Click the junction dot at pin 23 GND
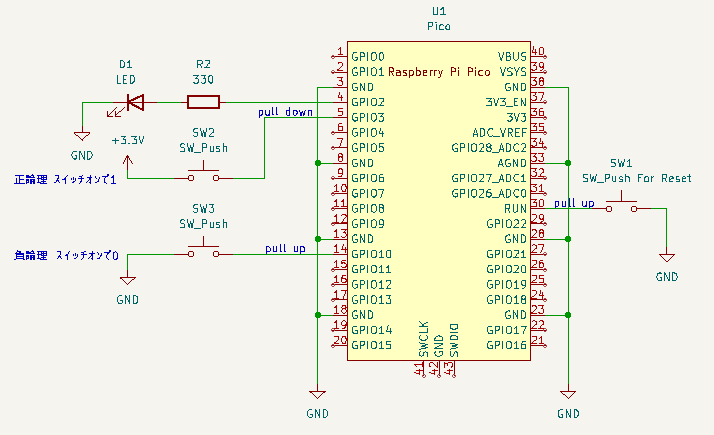The image size is (714, 435). (x=568, y=315)
